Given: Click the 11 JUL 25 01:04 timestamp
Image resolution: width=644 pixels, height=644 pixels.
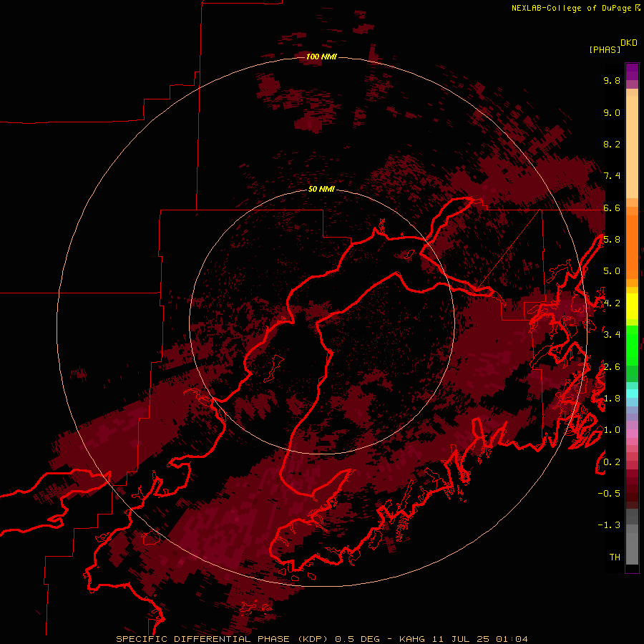Looking at the screenshot, I should 479,639.
